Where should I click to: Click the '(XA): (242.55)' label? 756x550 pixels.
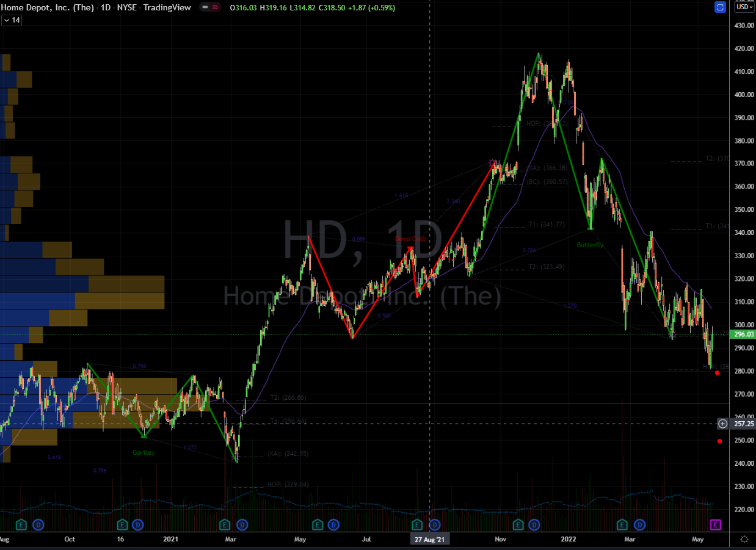click(x=288, y=454)
